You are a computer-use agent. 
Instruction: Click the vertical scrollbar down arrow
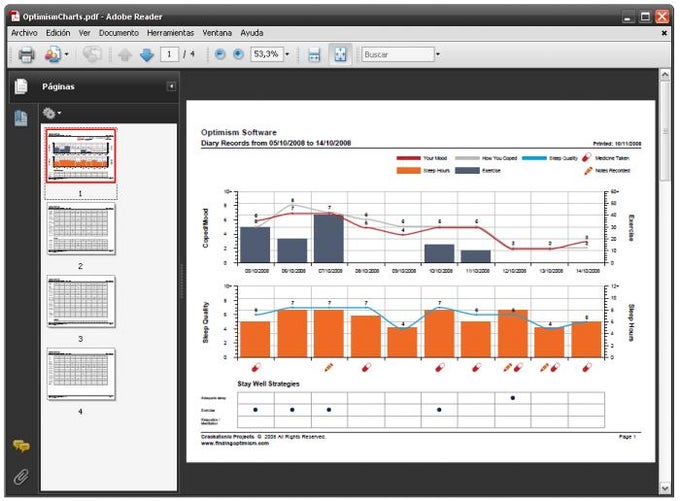click(x=665, y=488)
